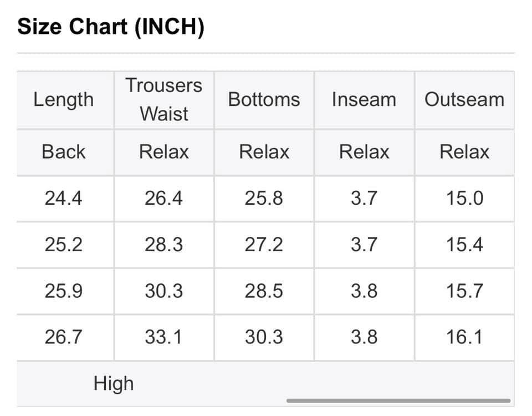Select the Length column header
This screenshot has width=532, height=416.
tap(63, 100)
